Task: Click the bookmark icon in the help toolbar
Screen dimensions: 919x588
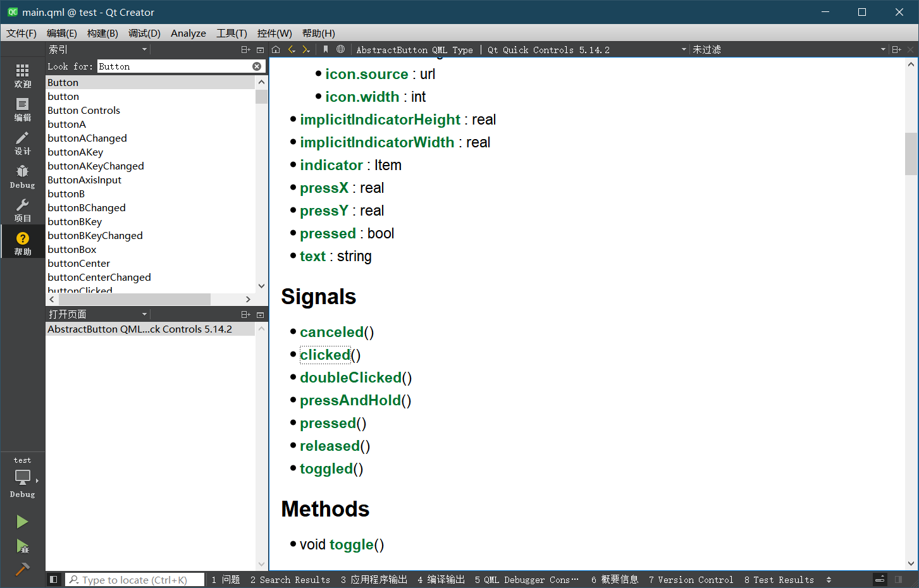Action: tap(326, 49)
